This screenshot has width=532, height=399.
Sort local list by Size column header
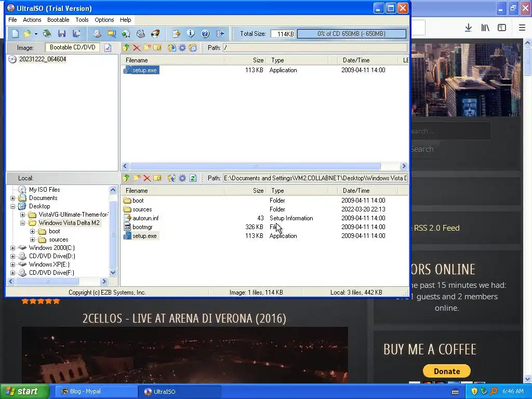[258, 191]
